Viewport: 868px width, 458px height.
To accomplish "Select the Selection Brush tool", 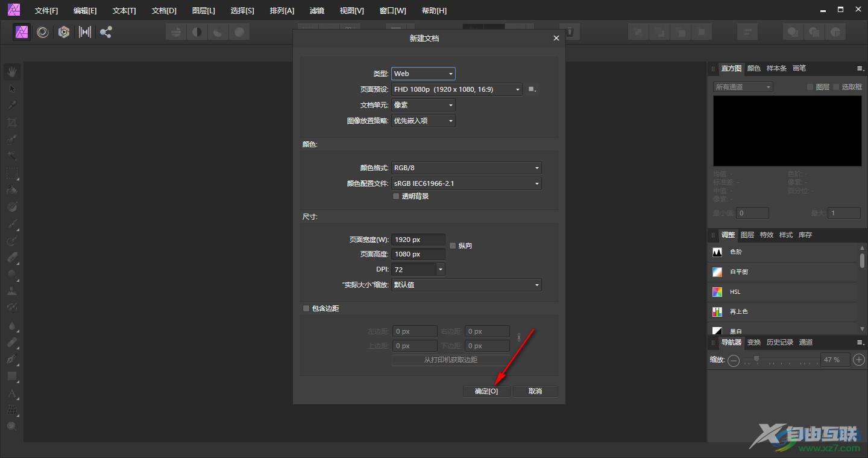I will (12, 139).
